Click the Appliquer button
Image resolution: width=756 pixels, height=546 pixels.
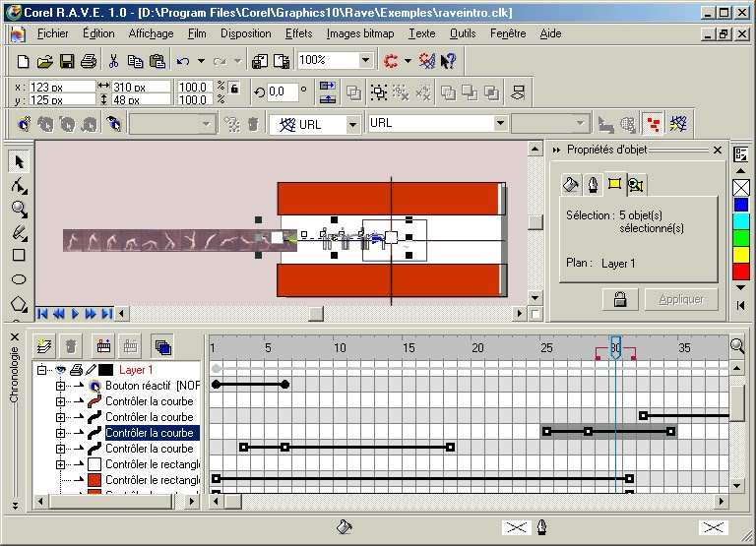681,299
